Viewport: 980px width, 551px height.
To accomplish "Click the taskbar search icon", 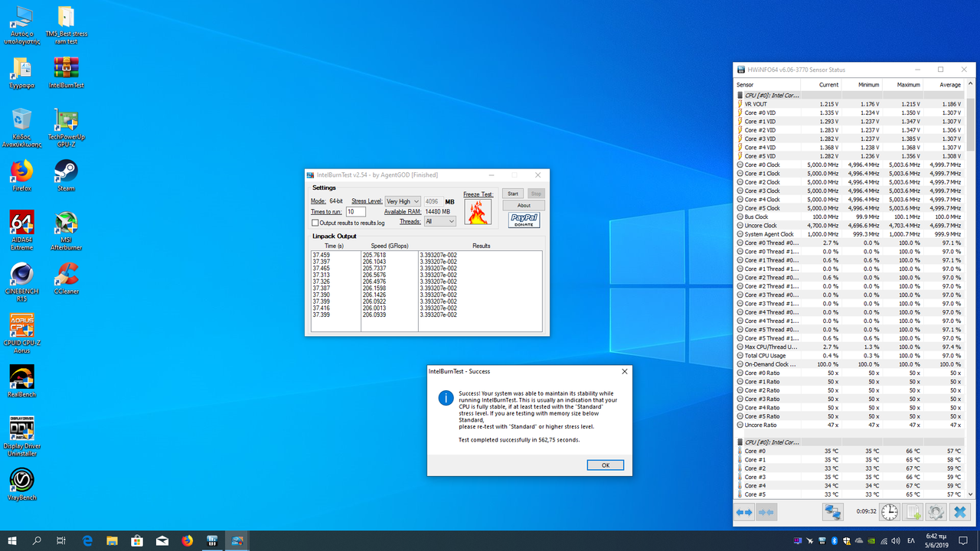I will (37, 540).
